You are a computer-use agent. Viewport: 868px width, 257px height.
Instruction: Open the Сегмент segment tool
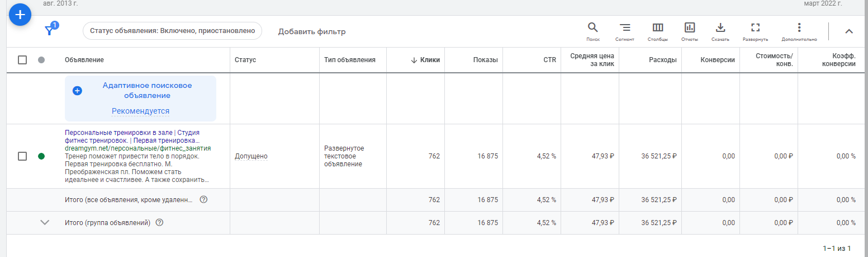click(x=624, y=31)
